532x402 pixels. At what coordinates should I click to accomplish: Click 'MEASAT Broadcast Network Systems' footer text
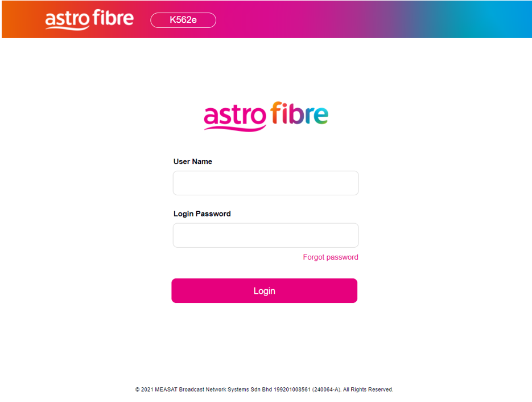(x=204, y=390)
